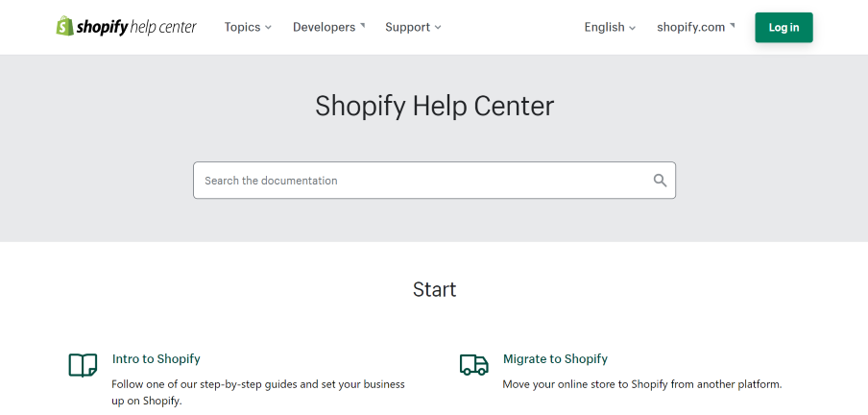Click the green Log in button
868x415 pixels.
point(784,27)
